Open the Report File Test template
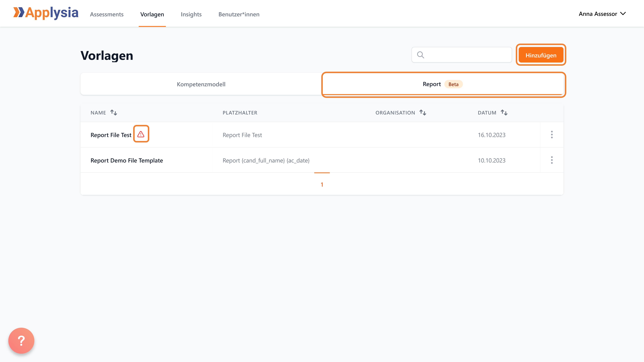 tap(111, 135)
